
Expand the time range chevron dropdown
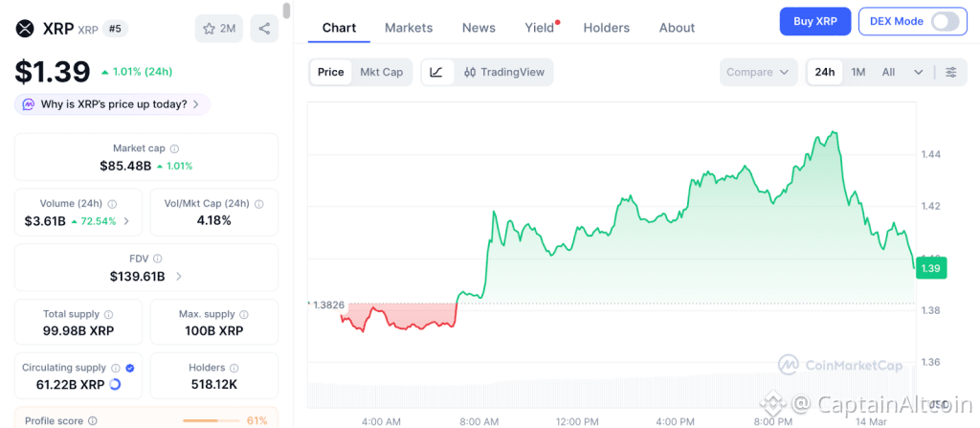pyautogui.click(x=919, y=72)
